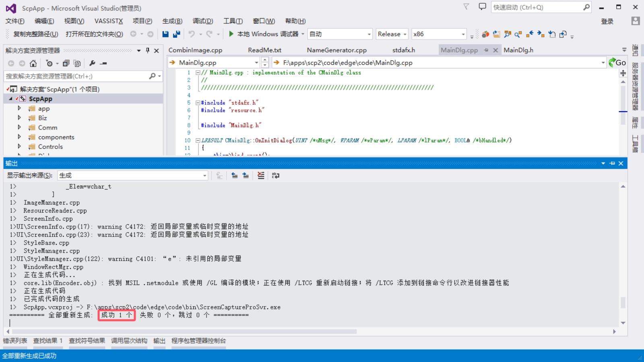Click the Collapse All icon in Solution Explorer
644x362 pixels.
click(66, 64)
